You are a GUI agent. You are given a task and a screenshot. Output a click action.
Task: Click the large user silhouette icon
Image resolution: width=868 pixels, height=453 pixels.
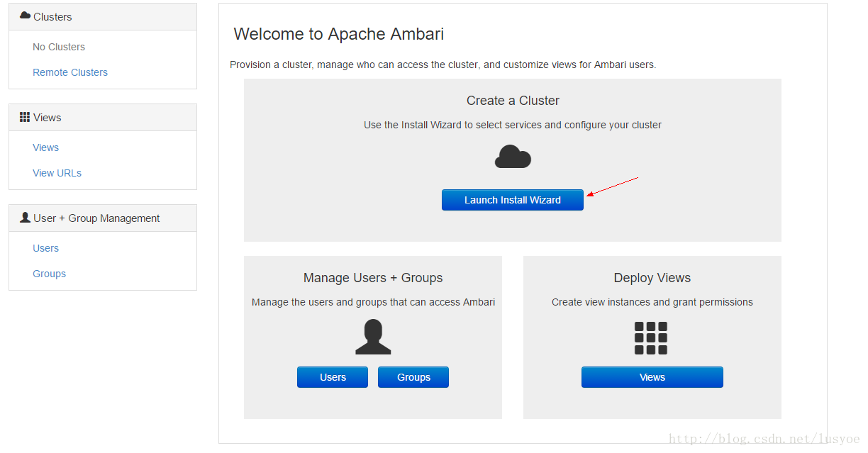(373, 337)
